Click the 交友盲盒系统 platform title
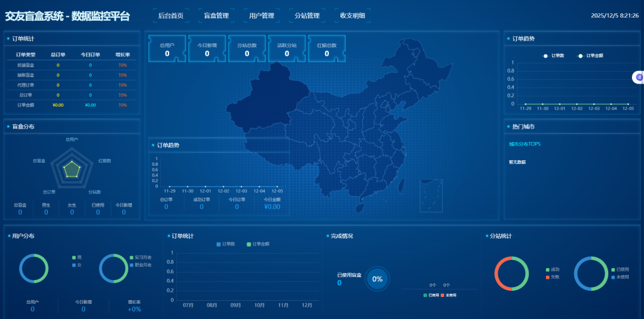The width and height of the screenshot is (644, 319). pyautogui.click(x=67, y=16)
